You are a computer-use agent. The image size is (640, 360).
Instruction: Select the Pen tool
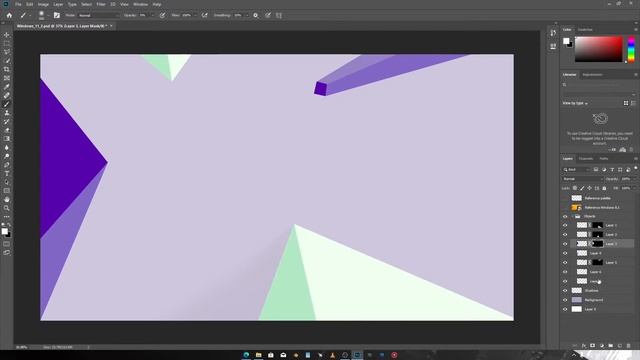pos(7,165)
